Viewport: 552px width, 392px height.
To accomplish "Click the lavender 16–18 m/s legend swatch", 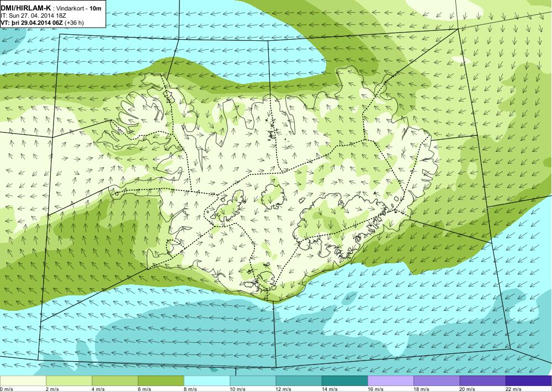I will pyautogui.click(x=391, y=381).
